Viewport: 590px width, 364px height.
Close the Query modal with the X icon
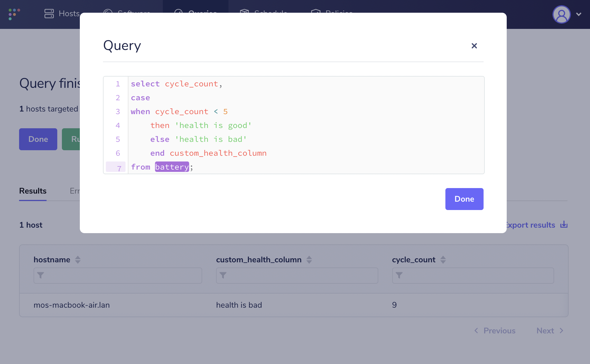click(474, 46)
